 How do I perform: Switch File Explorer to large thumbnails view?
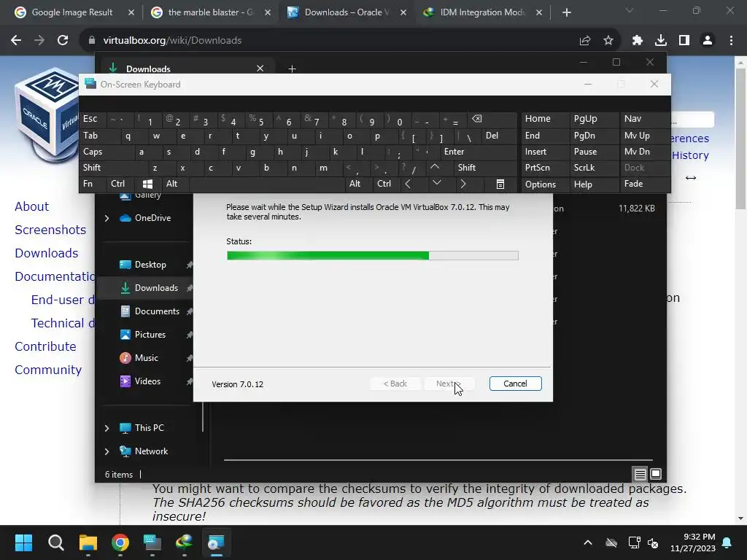656,474
